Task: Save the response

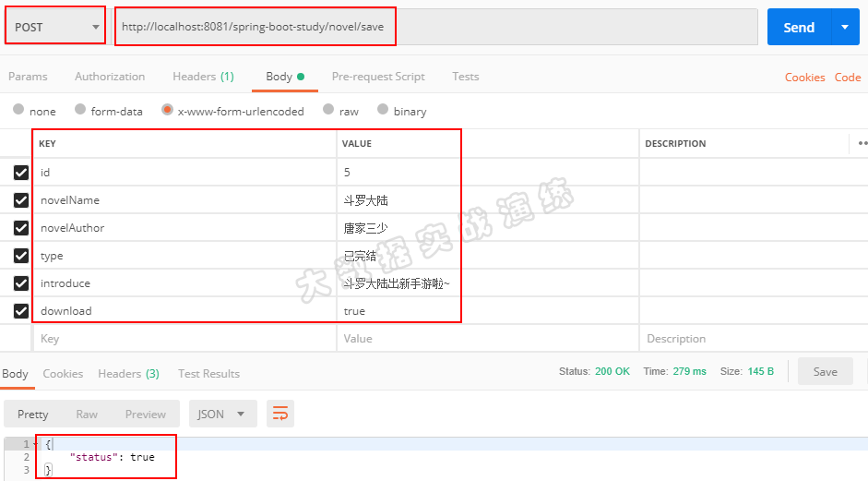Action: click(825, 372)
